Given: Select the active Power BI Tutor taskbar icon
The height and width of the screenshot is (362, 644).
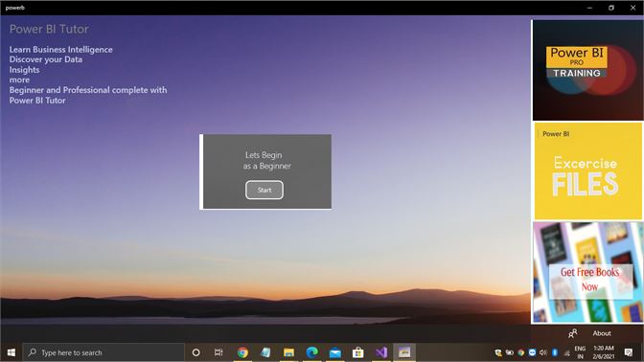Looking at the screenshot, I should click(x=404, y=352).
